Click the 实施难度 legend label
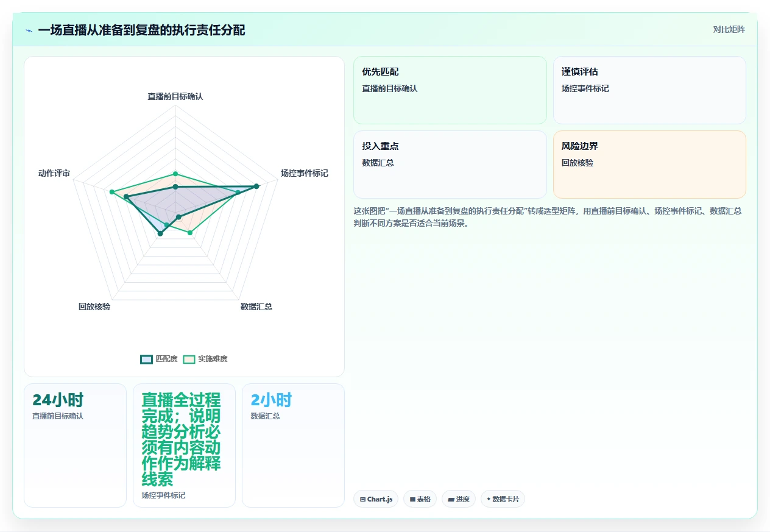770x532 pixels. pyautogui.click(x=213, y=359)
